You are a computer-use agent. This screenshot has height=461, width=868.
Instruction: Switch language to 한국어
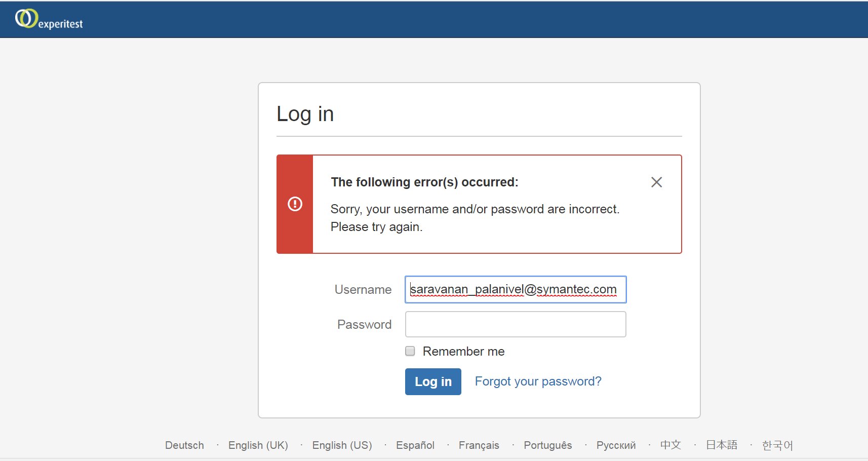777,445
